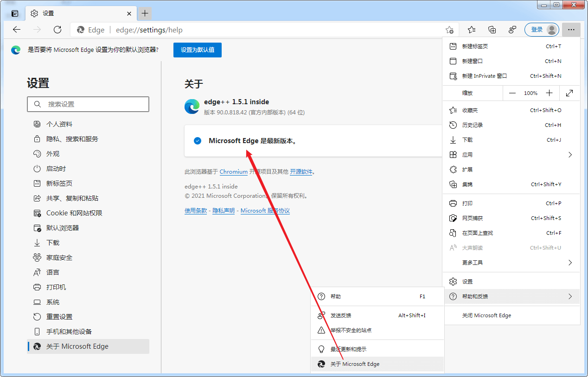The image size is (588, 377).
Task: Open 重置设置 page
Action: click(x=88, y=317)
